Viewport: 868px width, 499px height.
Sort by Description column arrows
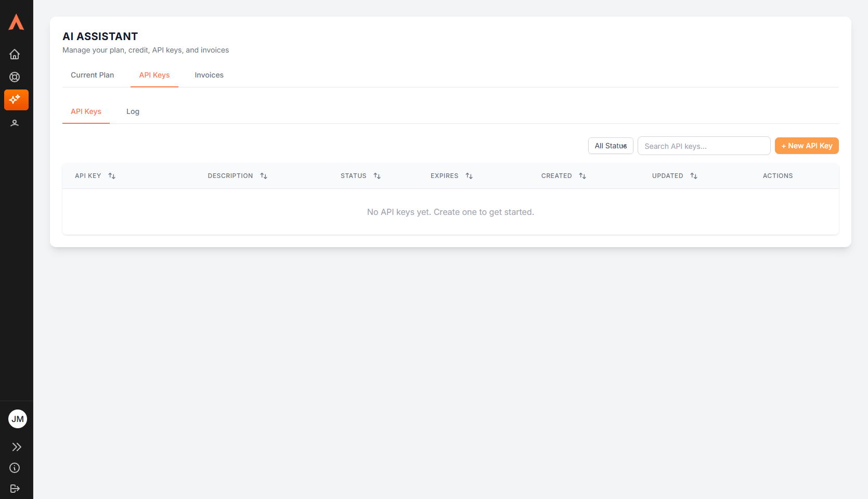click(x=264, y=176)
